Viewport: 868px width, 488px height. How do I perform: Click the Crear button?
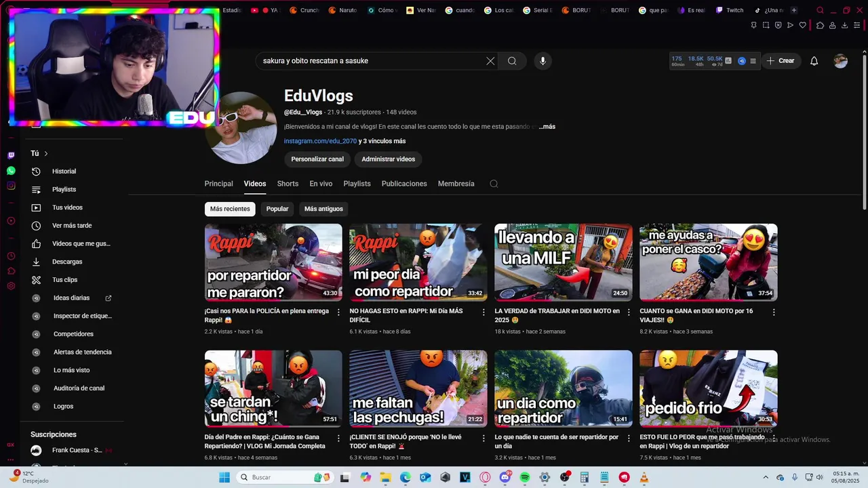781,61
